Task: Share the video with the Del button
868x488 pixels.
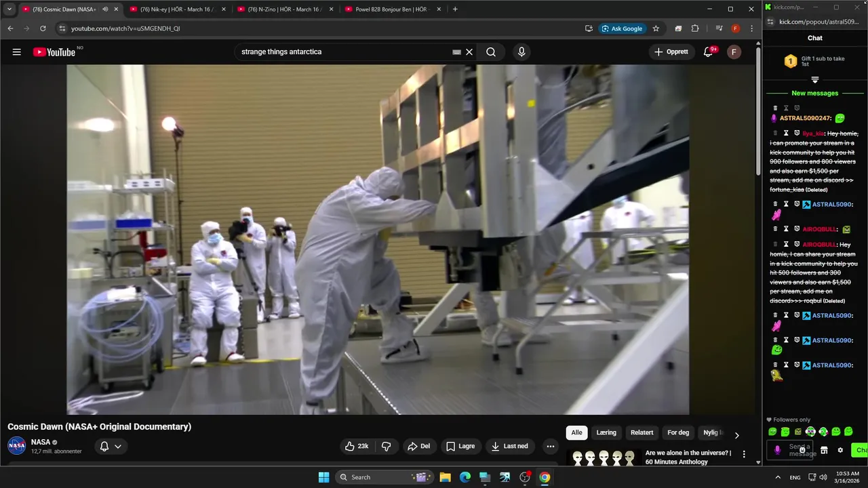Action: tap(418, 446)
